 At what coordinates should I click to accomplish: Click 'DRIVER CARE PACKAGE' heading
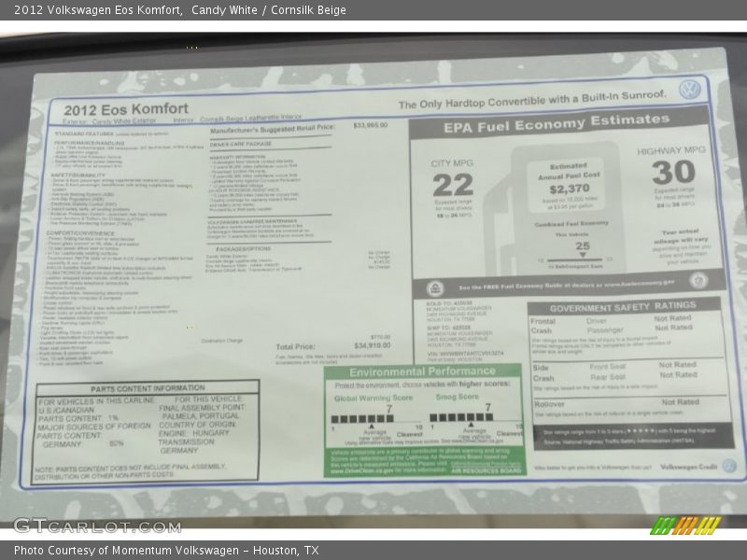tap(241, 144)
